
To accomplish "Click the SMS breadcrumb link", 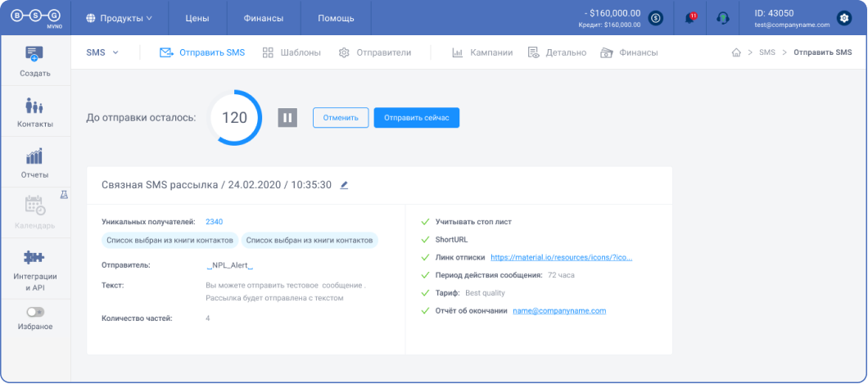I will point(766,52).
